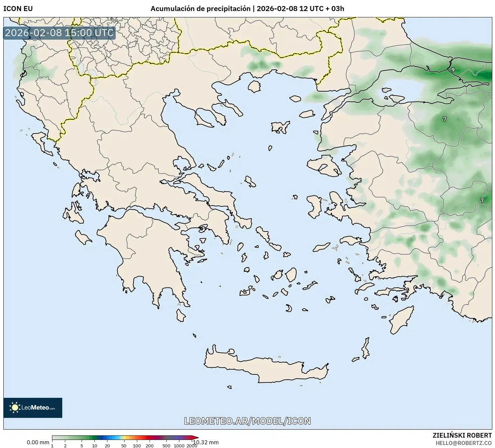Image resolution: width=495 pixels, height=448 pixels.
Task: Expand the Acumulación de precipitación title menu
Action: click(x=200, y=9)
